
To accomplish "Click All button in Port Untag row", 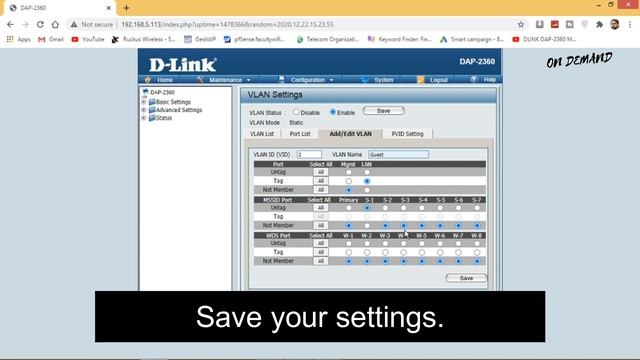I will 320,172.
